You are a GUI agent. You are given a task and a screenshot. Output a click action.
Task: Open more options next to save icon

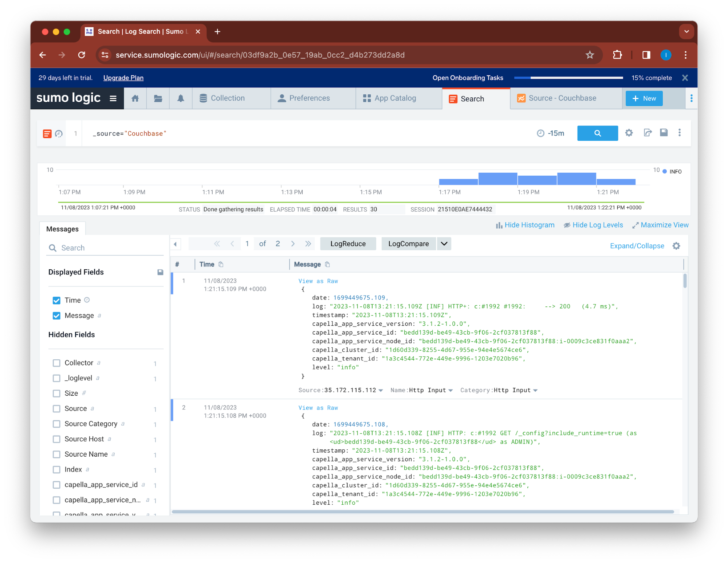[x=680, y=133]
